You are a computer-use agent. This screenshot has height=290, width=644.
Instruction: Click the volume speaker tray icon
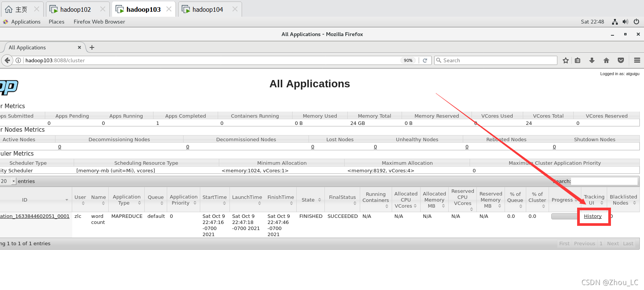(x=625, y=22)
